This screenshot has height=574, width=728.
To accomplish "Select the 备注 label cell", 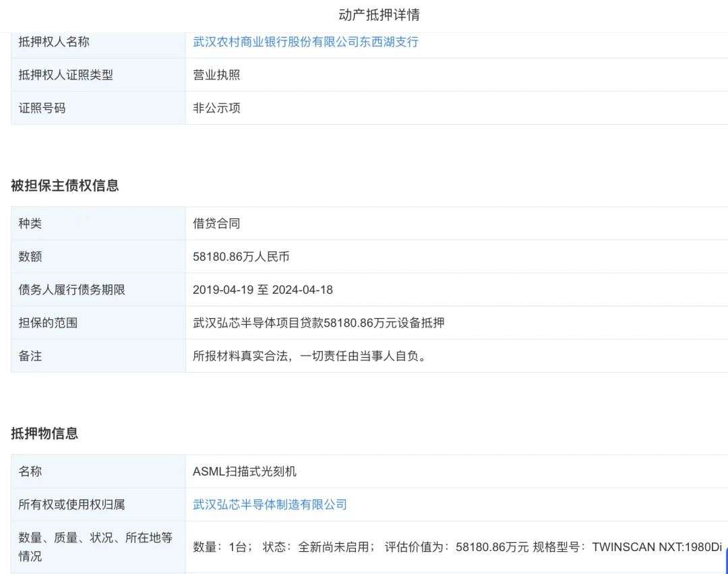I will point(98,356).
